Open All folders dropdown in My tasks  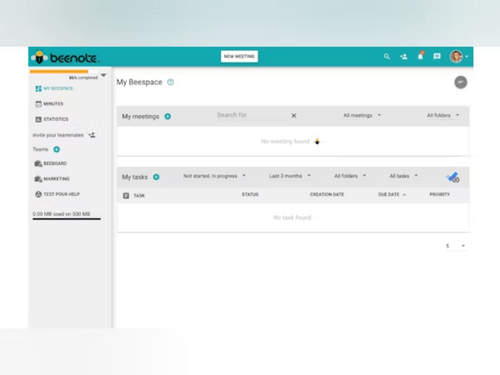pyautogui.click(x=350, y=176)
